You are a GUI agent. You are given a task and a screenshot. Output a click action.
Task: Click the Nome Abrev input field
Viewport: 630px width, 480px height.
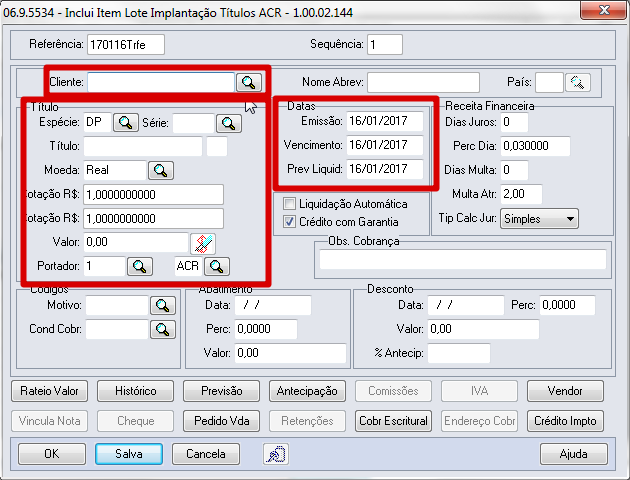pos(423,82)
